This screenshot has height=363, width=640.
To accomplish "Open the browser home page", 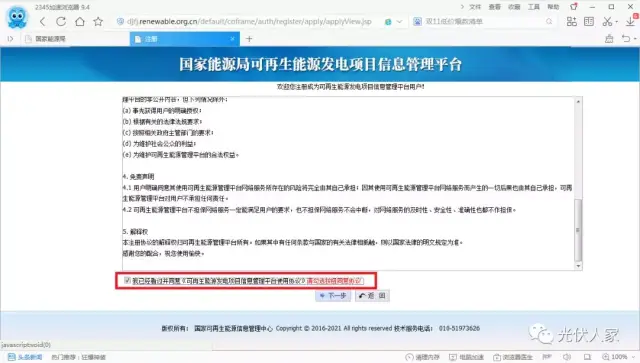I will [x=80, y=22].
